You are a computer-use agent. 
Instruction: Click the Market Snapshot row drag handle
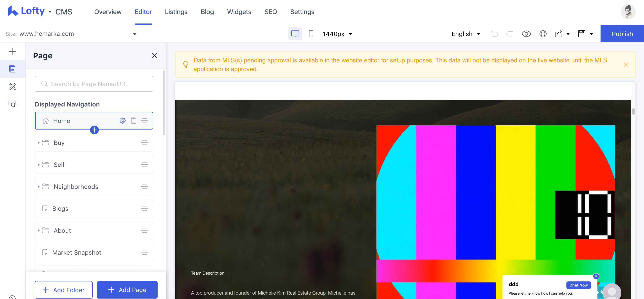click(144, 252)
